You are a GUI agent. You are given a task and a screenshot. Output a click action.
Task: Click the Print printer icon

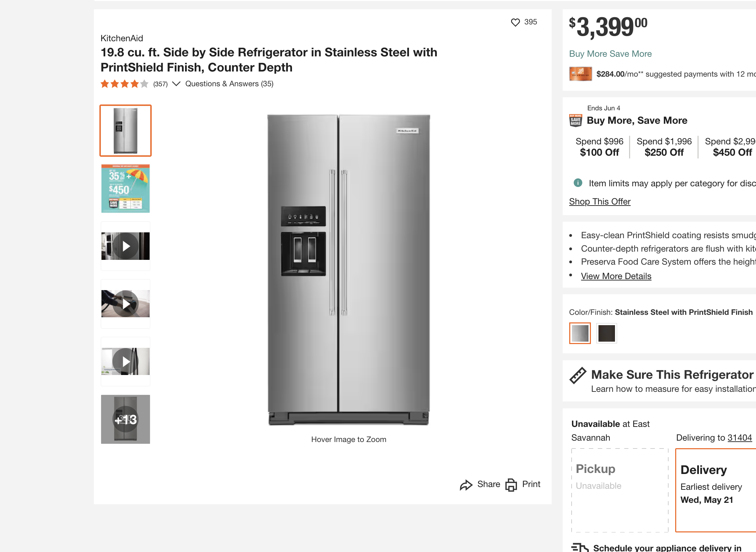pyautogui.click(x=511, y=485)
